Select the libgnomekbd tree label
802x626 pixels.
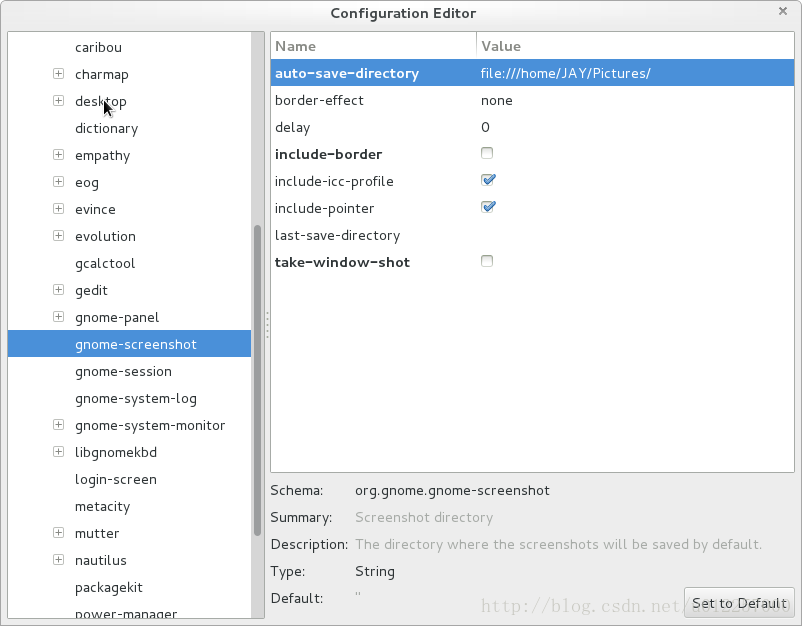point(116,453)
